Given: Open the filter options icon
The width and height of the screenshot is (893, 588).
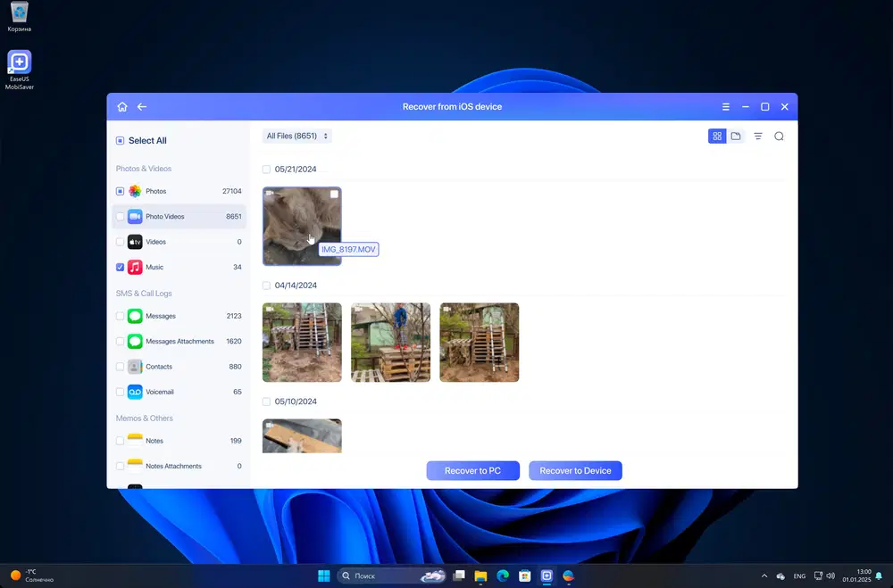Looking at the screenshot, I should click(x=758, y=136).
